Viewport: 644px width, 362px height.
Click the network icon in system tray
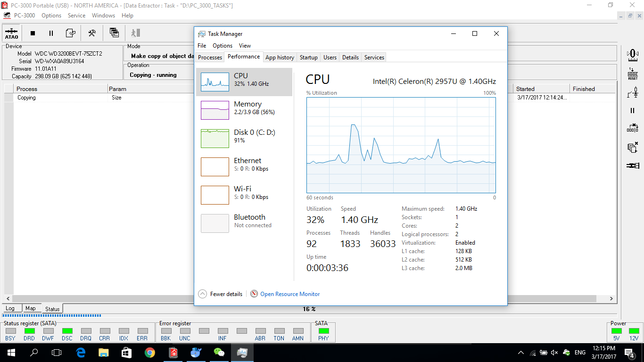[x=533, y=353]
